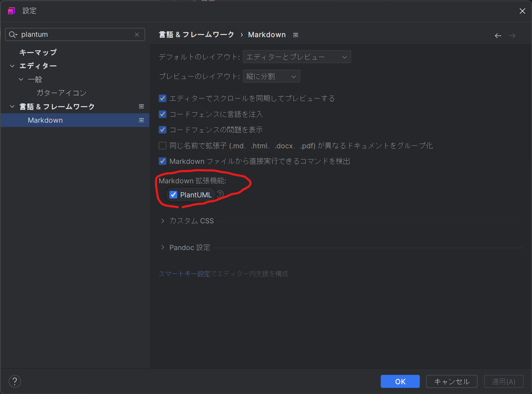Enable grouping documents with same name

[163, 145]
